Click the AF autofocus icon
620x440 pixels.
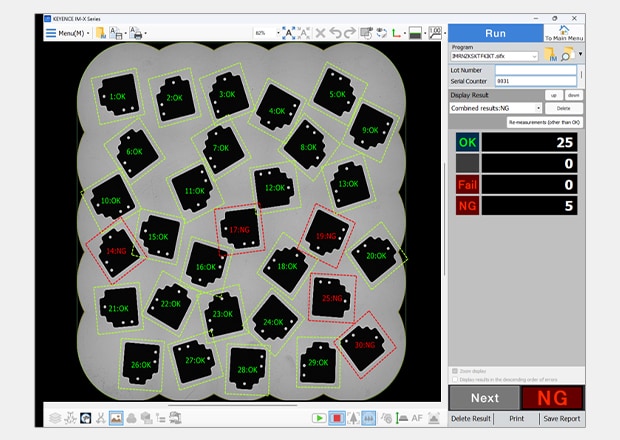(417, 418)
